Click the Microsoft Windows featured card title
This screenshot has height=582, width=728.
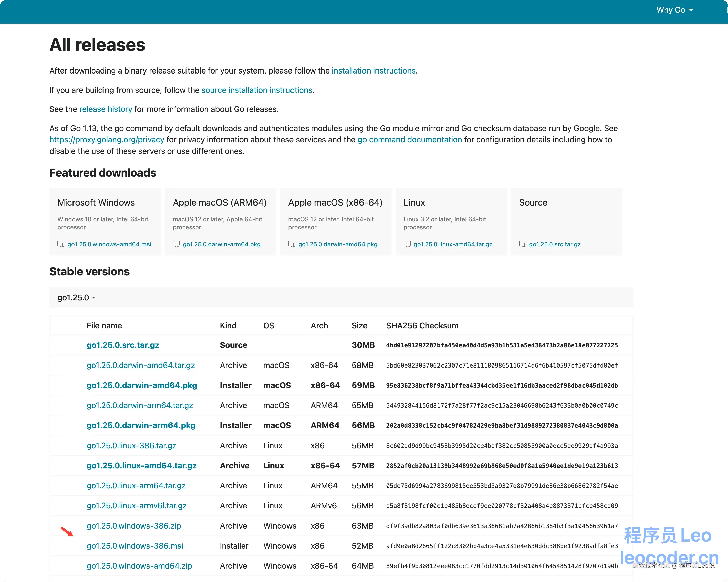click(96, 202)
